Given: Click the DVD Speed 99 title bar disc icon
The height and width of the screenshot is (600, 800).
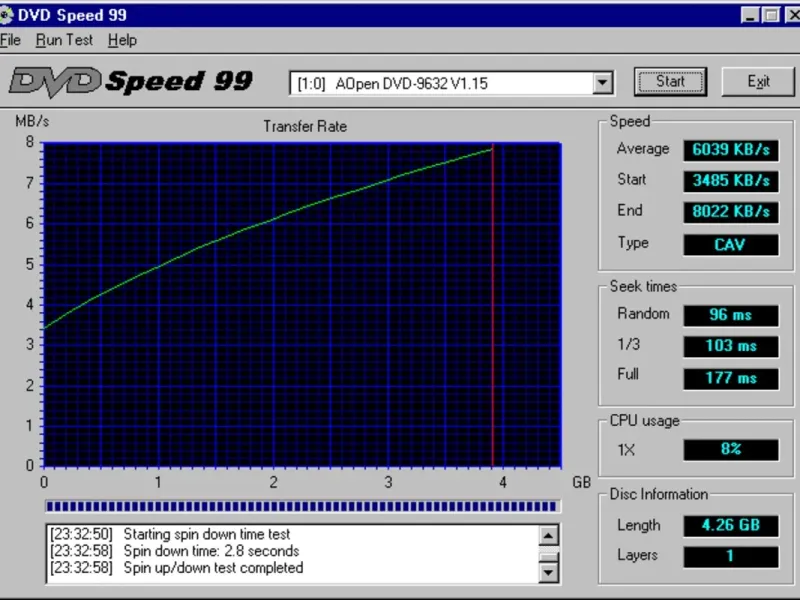Looking at the screenshot, I should click(x=6, y=15).
